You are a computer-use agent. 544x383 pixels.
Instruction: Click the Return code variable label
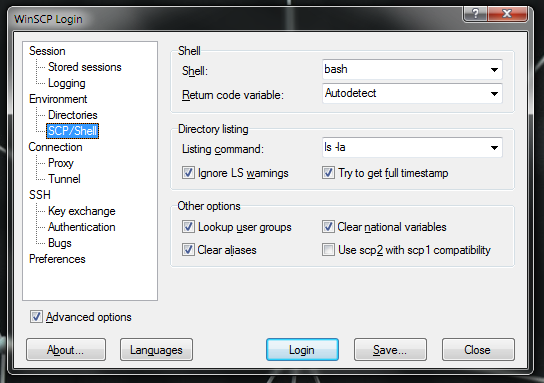(233, 95)
